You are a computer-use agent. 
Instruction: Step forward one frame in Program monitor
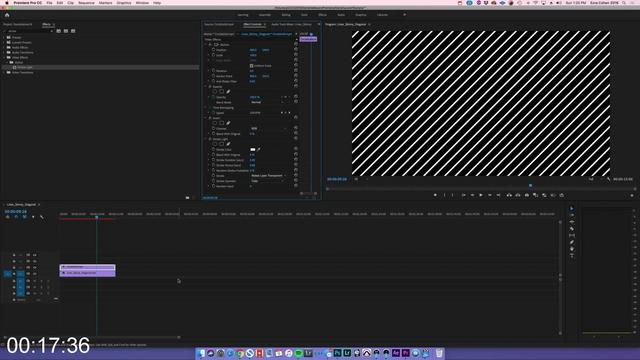[490, 196]
